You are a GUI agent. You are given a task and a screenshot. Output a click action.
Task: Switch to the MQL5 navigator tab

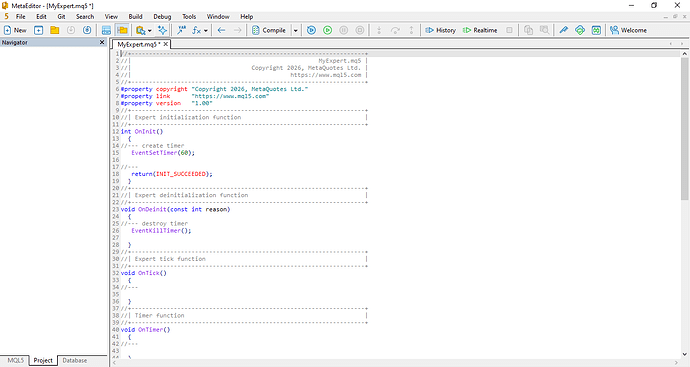(15, 360)
